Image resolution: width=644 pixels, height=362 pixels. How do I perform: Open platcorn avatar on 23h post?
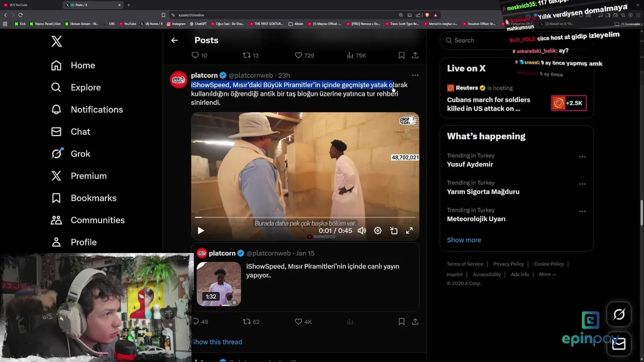tap(179, 79)
